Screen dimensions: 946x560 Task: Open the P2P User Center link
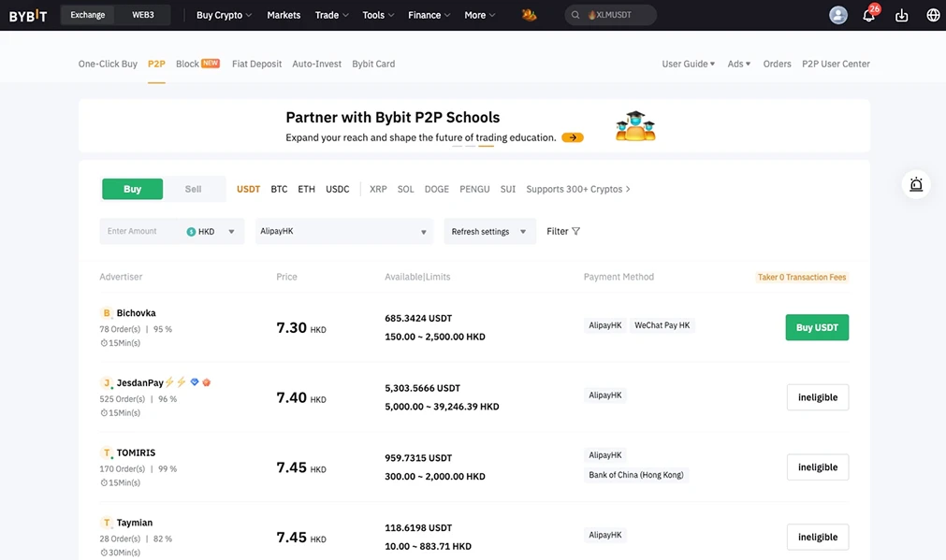tap(836, 64)
